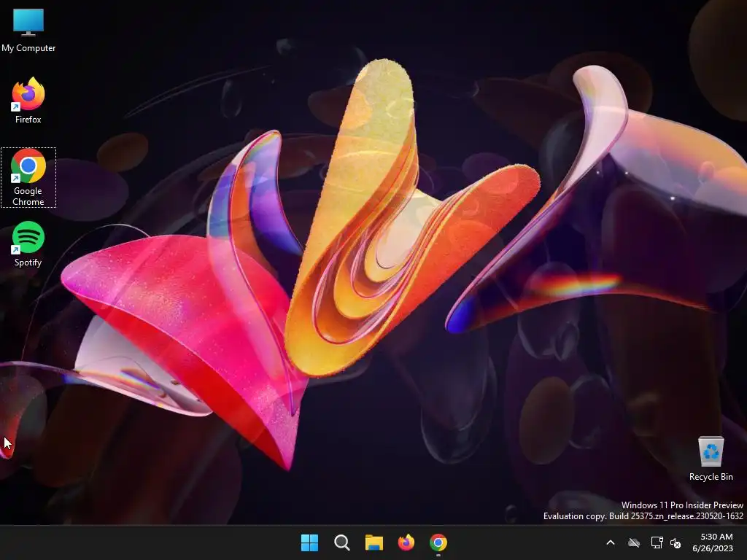Click the "Spotify" label text

28,262
